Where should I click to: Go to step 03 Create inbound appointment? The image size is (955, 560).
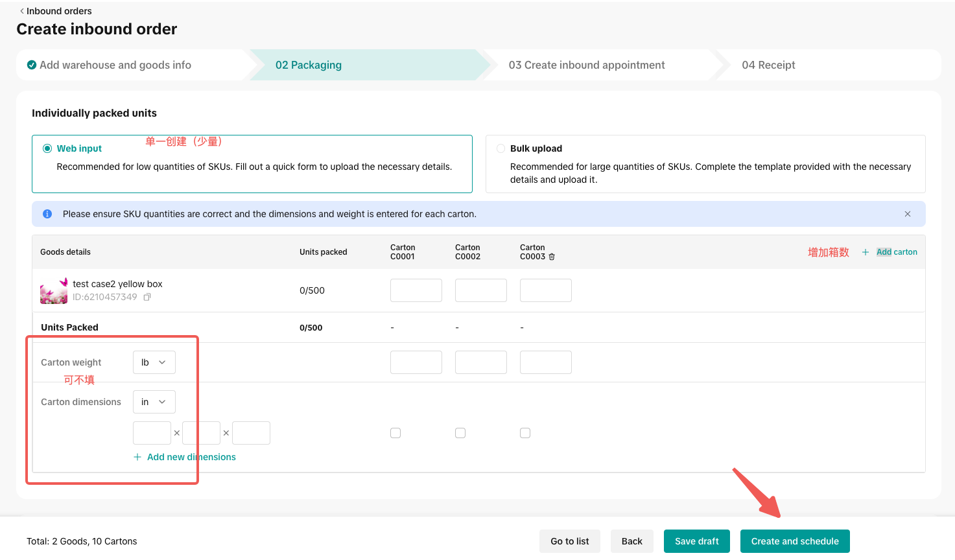586,65
